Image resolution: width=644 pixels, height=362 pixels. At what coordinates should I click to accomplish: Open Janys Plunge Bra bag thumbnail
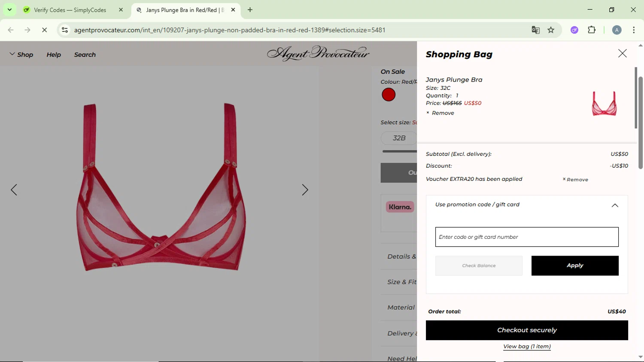[x=604, y=103]
